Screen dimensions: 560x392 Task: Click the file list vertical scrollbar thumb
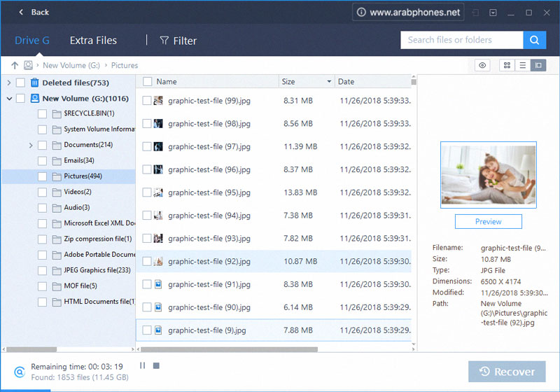pos(414,82)
